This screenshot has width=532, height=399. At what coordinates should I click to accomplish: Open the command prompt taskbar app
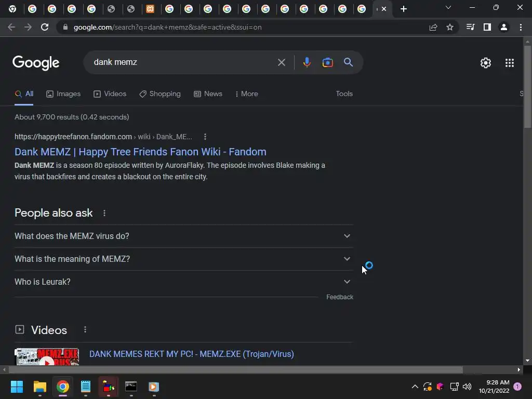tap(131, 387)
